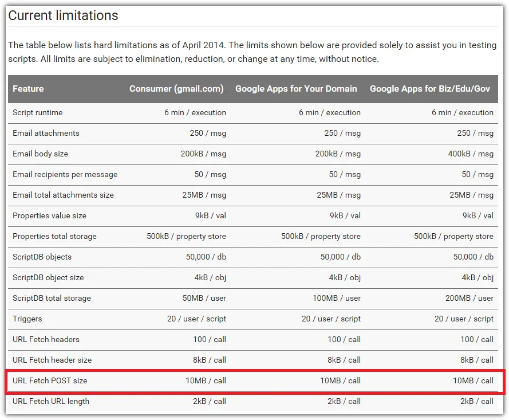Click Email total attachments size label
Image resolution: width=509 pixels, height=420 pixels.
tap(63, 195)
